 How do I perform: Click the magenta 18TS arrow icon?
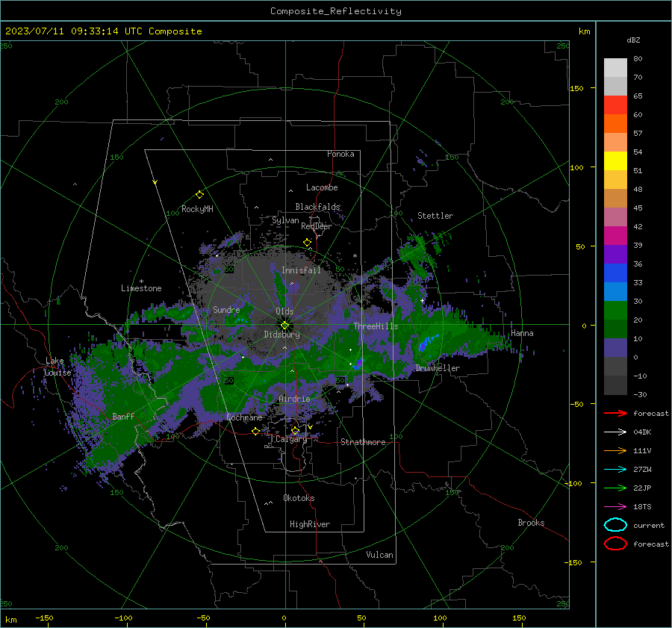615,507
